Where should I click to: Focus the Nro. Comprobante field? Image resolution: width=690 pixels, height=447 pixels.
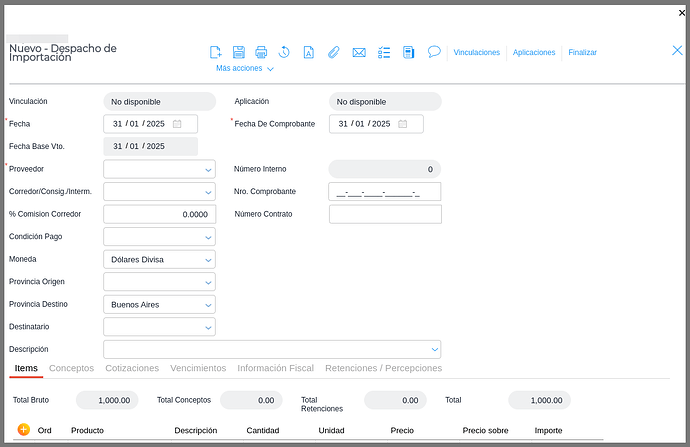[x=384, y=192]
